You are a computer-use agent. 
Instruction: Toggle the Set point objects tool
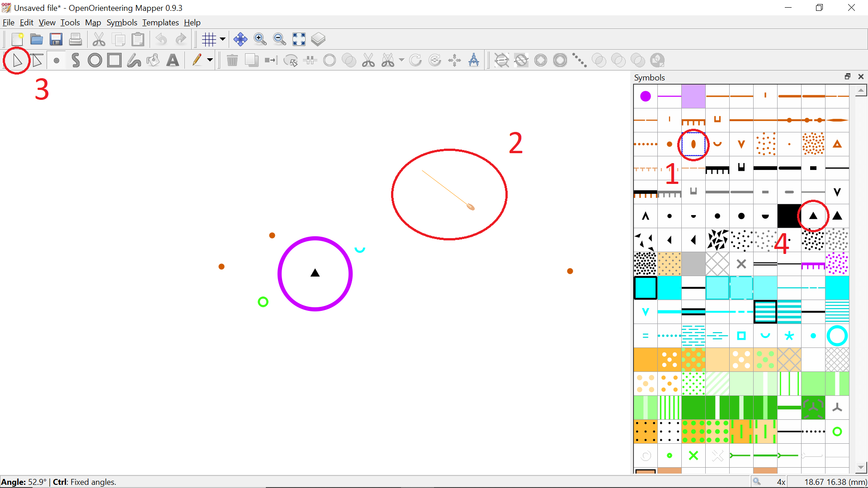[x=56, y=60]
